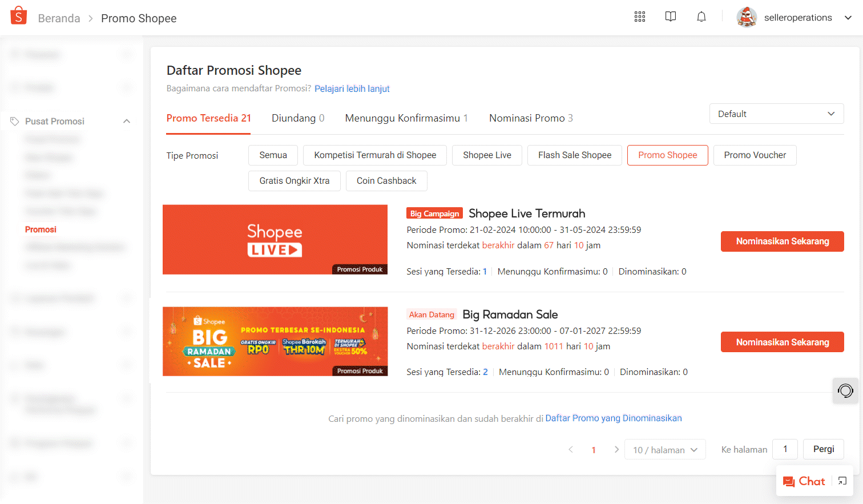Open Pelajari lebih lanjut link
This screenshot has width=863, height=504.
[352, 88]
